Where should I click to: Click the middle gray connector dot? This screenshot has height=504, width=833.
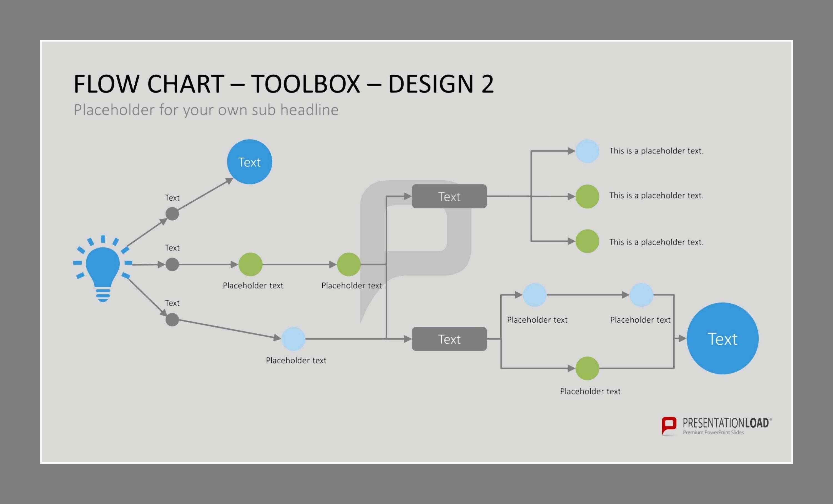(172, 264)
